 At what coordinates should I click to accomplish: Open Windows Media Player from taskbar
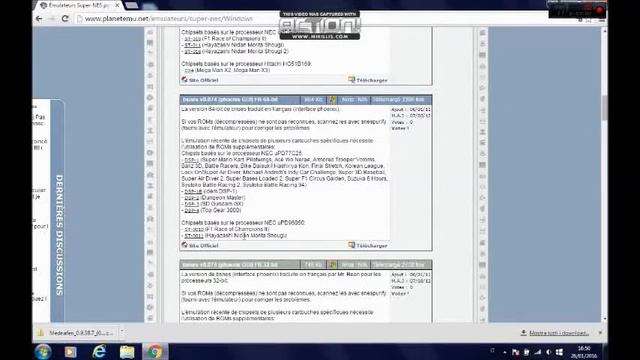click(70, 351)
